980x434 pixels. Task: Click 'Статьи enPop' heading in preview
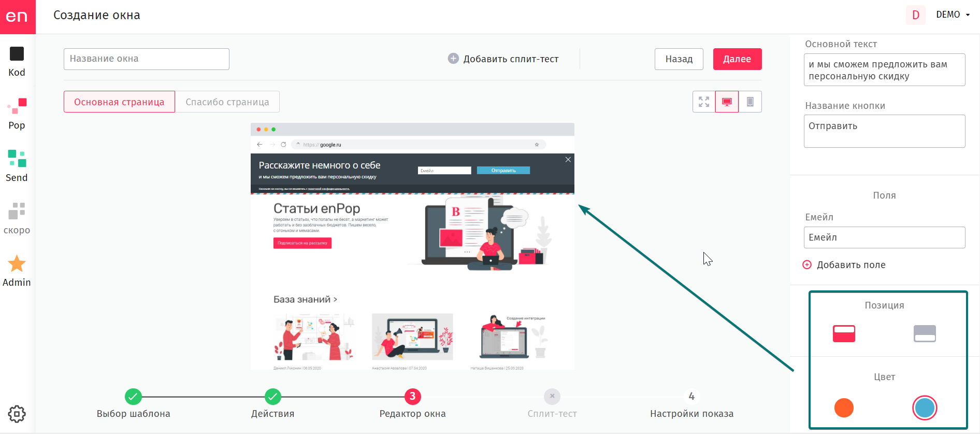click(316, 208)
